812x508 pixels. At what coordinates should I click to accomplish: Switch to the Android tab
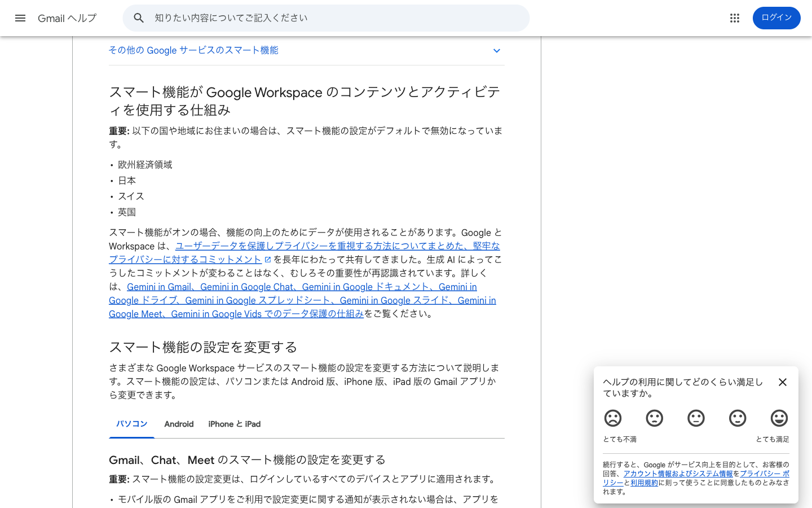tap(179, 424)
